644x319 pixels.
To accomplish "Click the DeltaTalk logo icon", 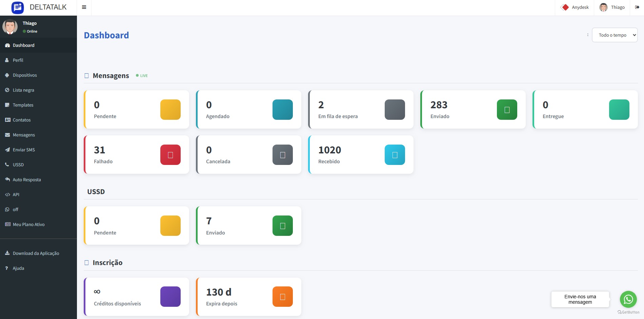I will tap(18, 7).
